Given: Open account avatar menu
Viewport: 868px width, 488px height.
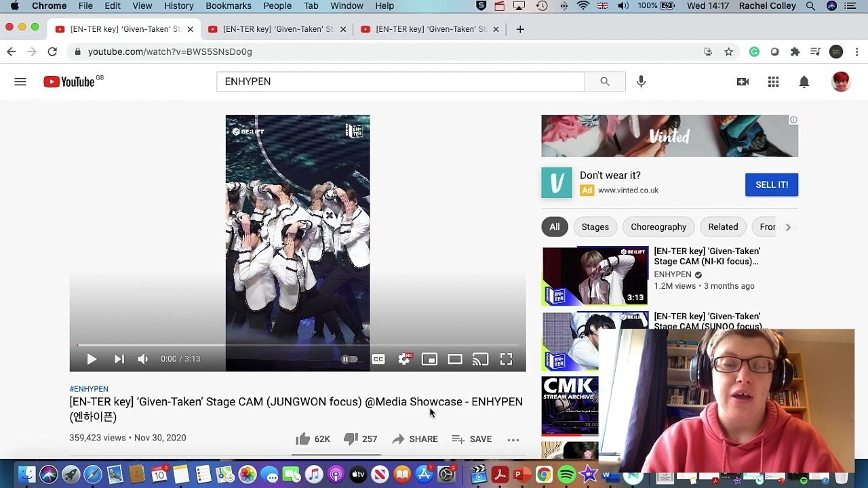Looking at the screenshot, I should (x=841, y=82).
